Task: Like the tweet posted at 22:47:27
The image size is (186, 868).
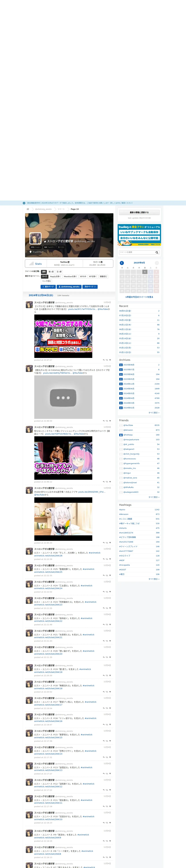Action: click(x=110, y=360)
